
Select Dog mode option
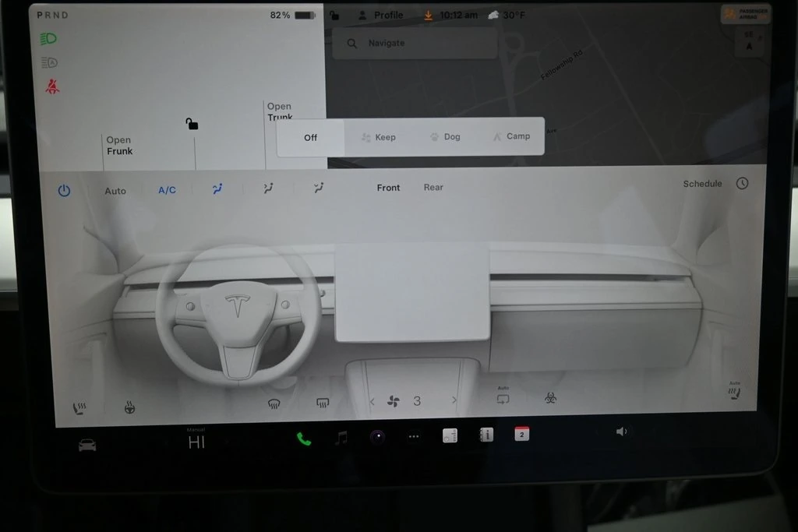click(444, 137)
